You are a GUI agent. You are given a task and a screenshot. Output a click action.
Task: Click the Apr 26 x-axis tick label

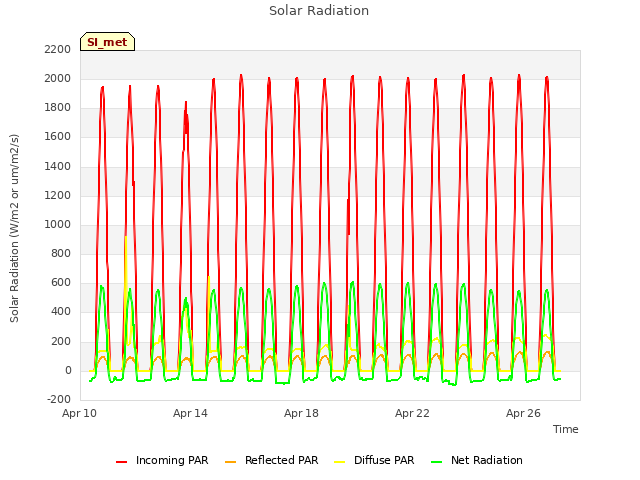coord(523,413)
